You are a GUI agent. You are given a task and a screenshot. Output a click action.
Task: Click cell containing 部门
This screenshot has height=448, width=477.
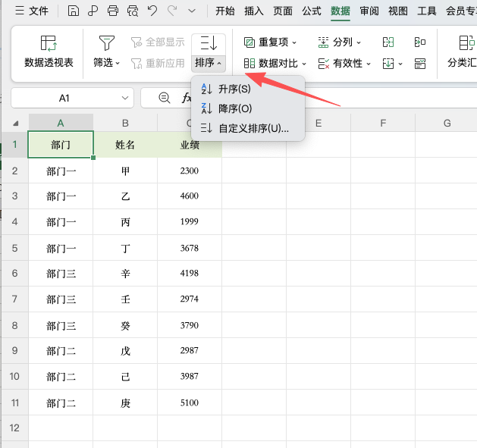[x=61, y=145]
